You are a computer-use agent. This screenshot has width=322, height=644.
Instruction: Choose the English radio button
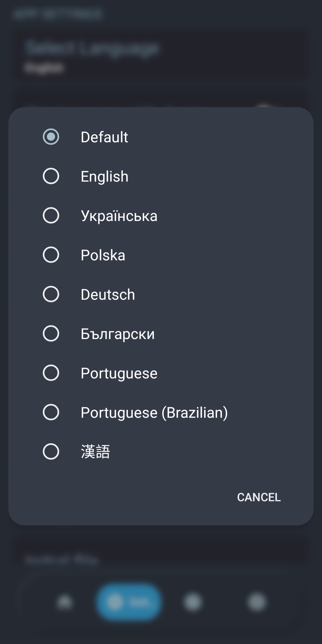pyautogui.click(x=51, y=176)
